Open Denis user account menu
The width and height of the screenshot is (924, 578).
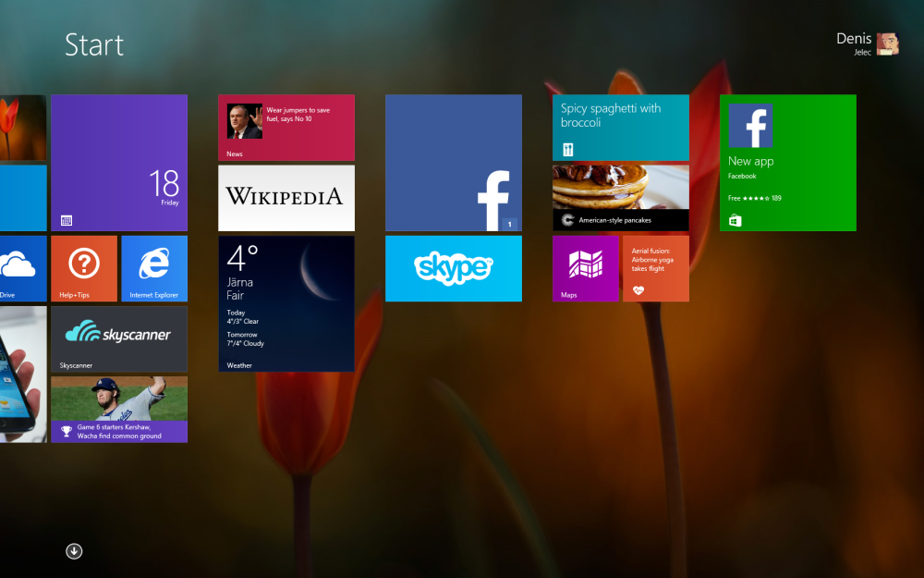point(867,43)
